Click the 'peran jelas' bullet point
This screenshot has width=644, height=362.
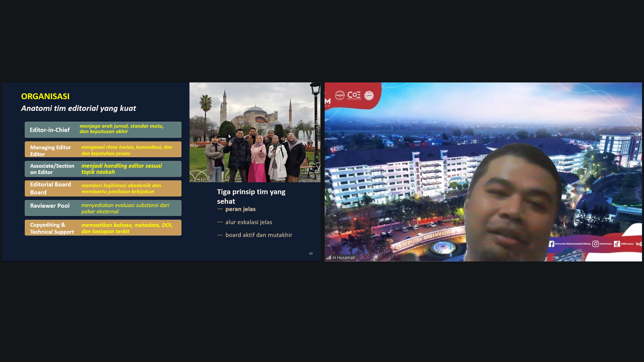(x=240, y=209)
